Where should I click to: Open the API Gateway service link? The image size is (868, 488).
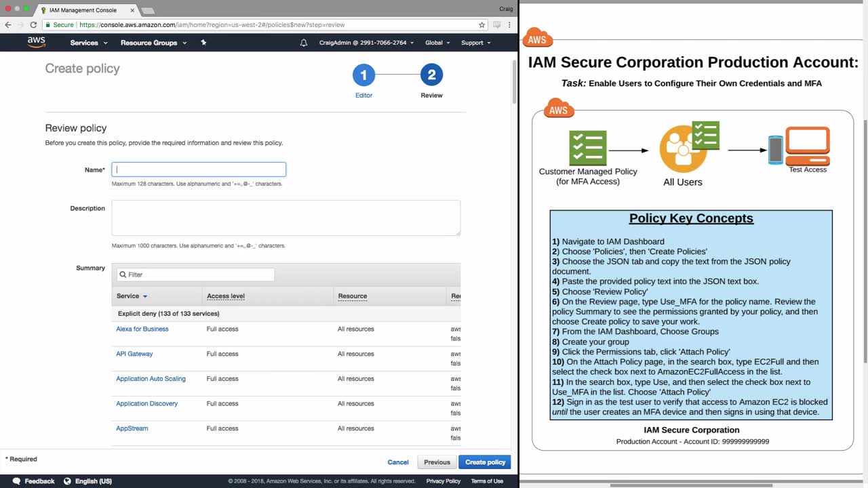coord(134,354)
